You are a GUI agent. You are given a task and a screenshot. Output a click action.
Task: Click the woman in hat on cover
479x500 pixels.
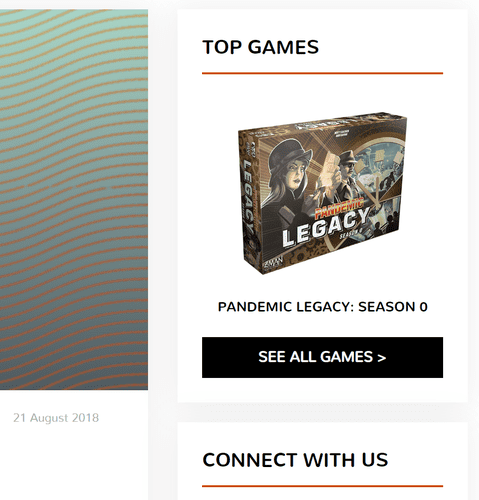point(289,187)
